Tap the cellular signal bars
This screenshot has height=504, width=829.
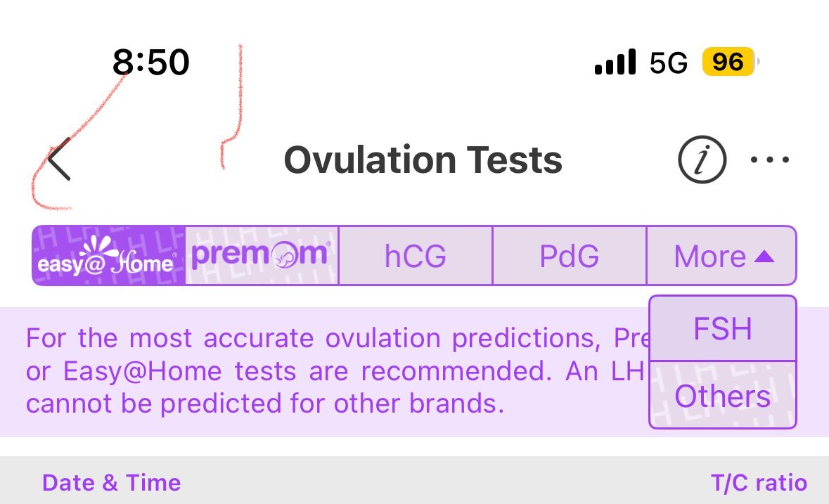(x=615, y=63)
